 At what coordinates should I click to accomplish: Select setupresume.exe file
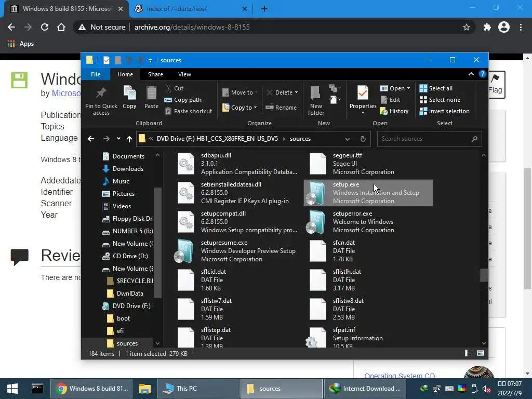[x=236, y=251]
